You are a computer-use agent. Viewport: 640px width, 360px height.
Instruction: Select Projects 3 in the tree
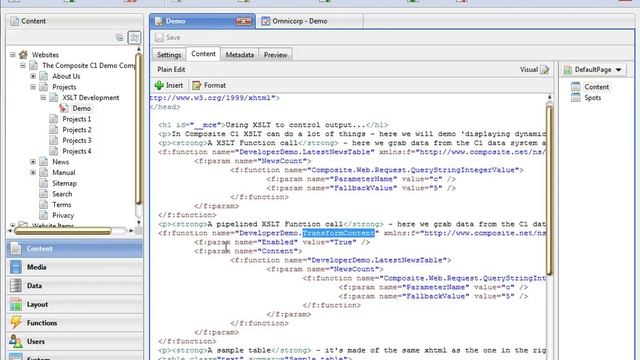pyautogui.click(x=77, y=140)
